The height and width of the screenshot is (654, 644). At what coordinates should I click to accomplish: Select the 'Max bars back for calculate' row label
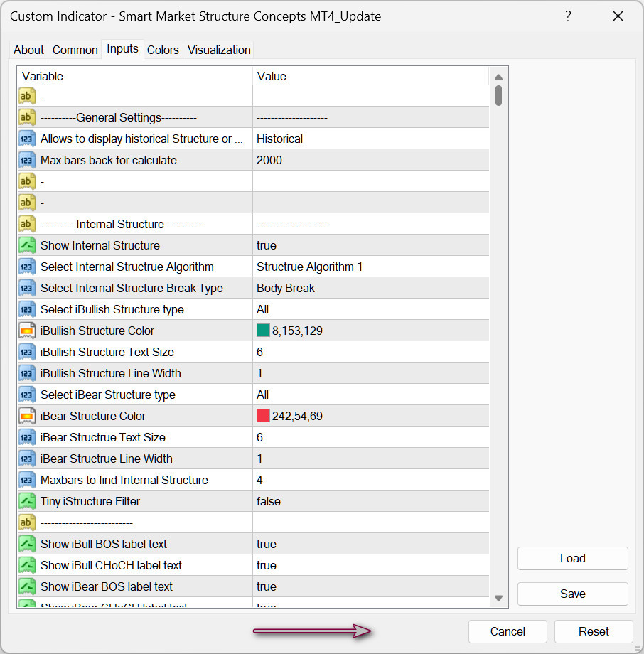tap(109, 160)
